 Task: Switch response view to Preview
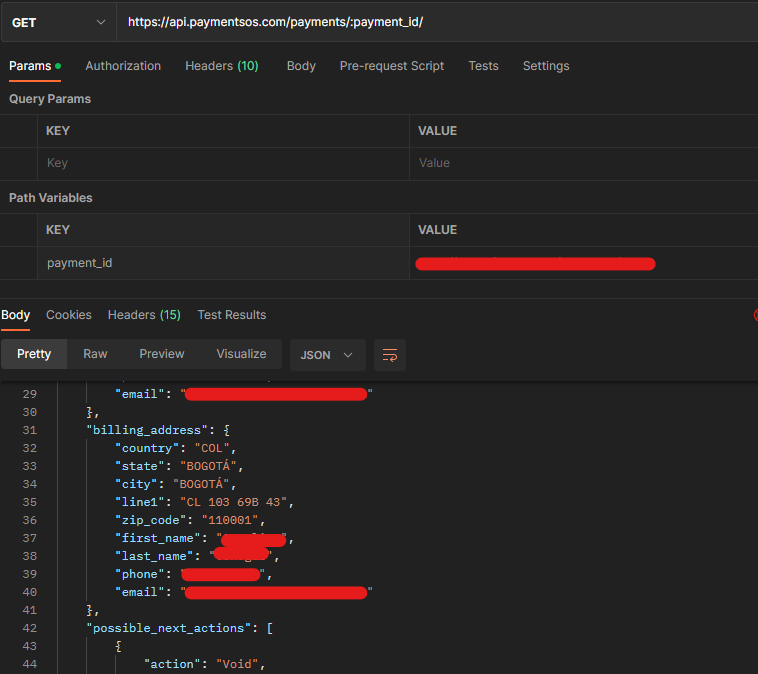coord(161,354)
